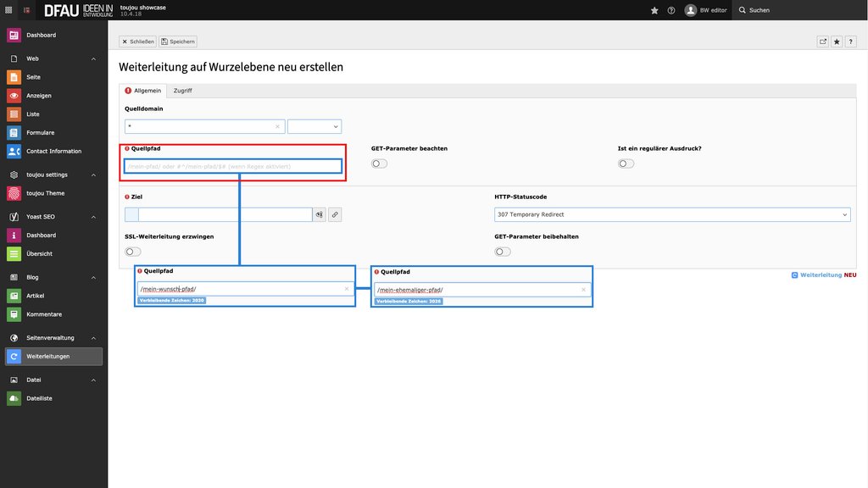
Task: Enable GET-Parameter beachten switch
Action: 379,164
